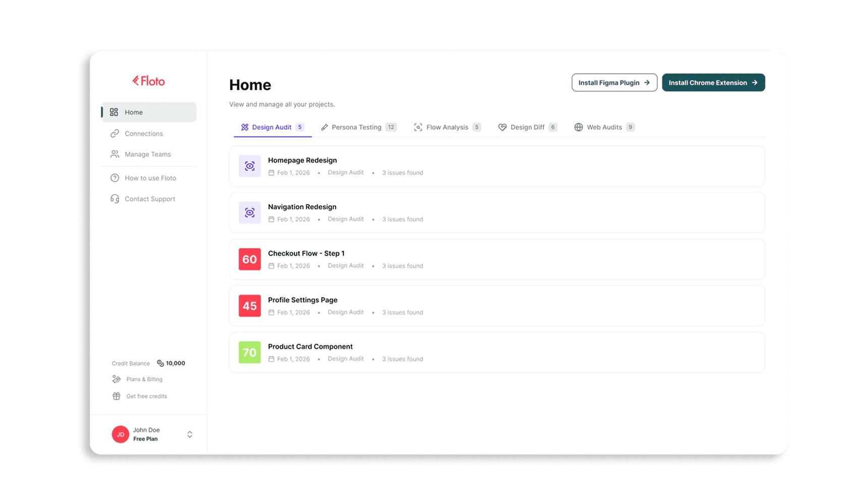The height and width of the screenshot is (504, 857).
Task: Open Contact Support
Action: click(x=149, y=199)
